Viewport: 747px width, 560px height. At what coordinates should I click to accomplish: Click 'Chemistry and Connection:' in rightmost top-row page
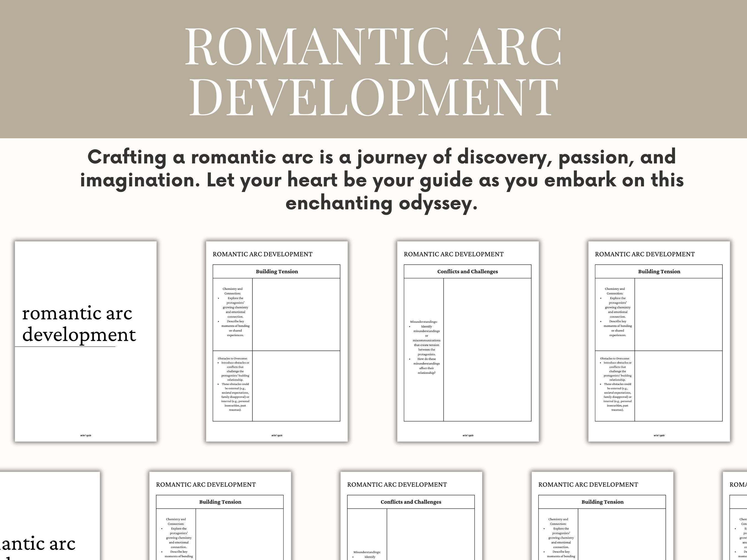tap(615, 291)
